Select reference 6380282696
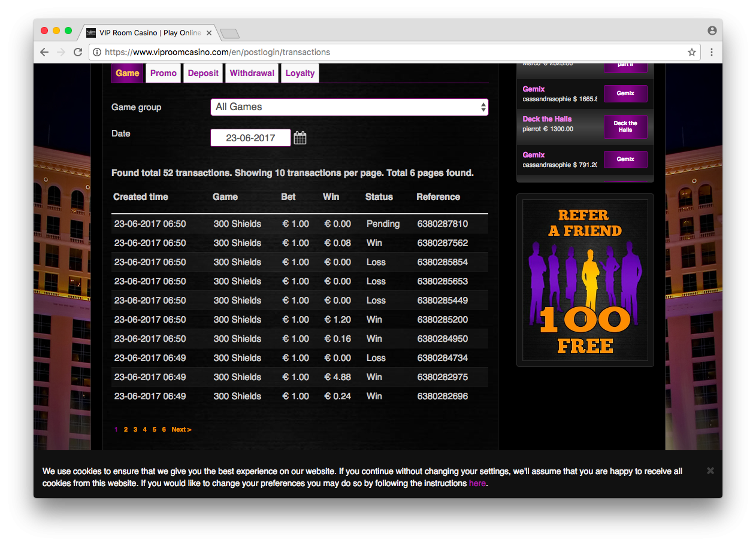This screenshot has height=546, width=756. point(443,396)
